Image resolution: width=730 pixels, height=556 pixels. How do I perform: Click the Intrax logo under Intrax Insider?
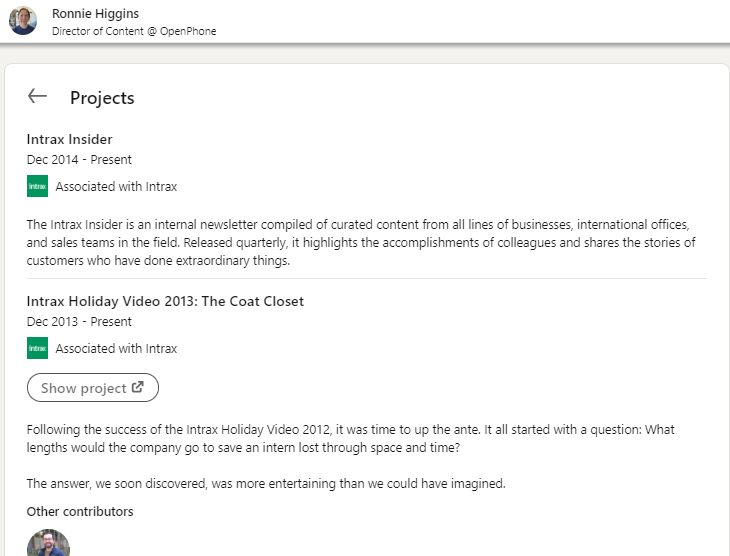(x=37, y=186)
